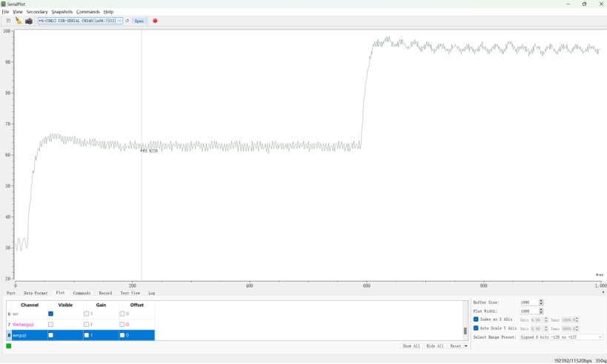Open the View menu
The height and width of the screenshot is (364, 607).
point(18,12)
